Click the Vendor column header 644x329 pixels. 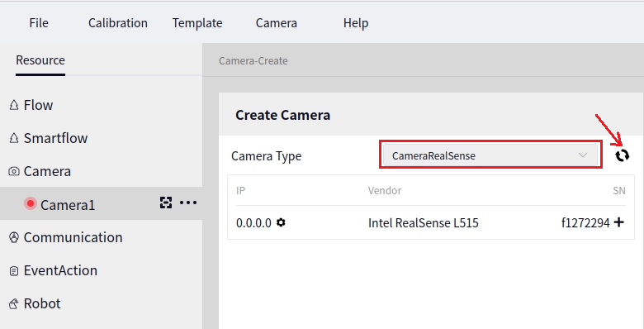click(385, 190)
